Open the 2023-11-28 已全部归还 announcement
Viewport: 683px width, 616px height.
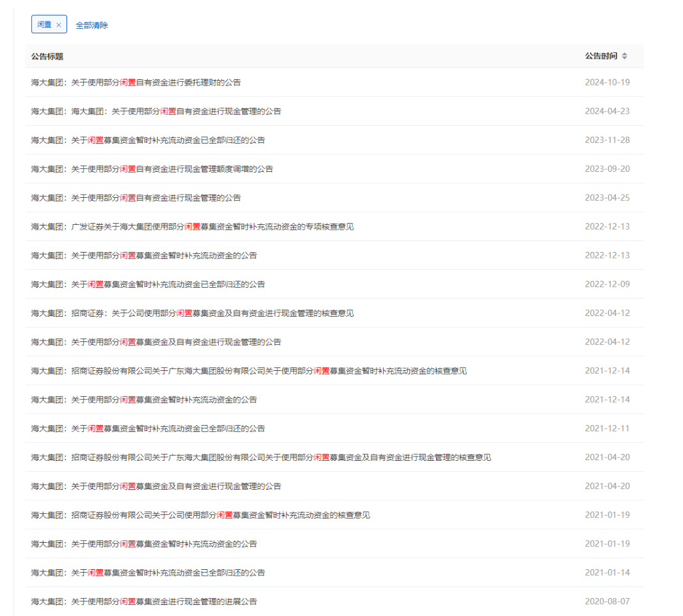click(148, 140)
